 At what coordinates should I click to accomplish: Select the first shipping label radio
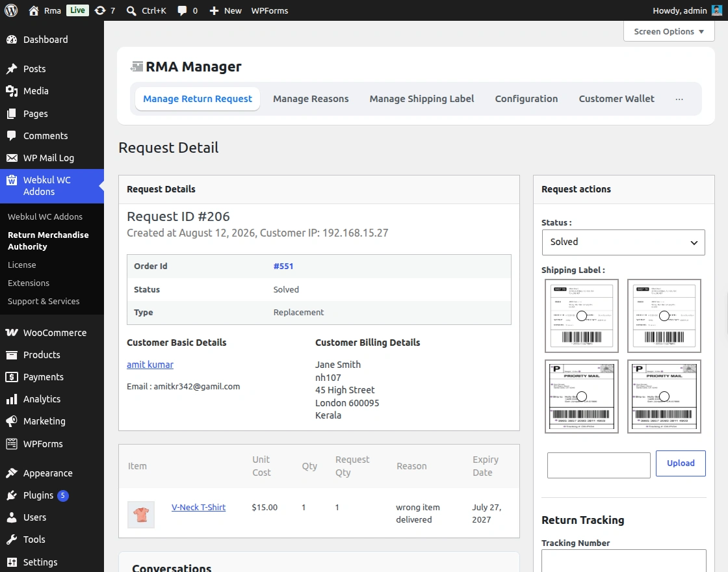(x=582, y=316)
